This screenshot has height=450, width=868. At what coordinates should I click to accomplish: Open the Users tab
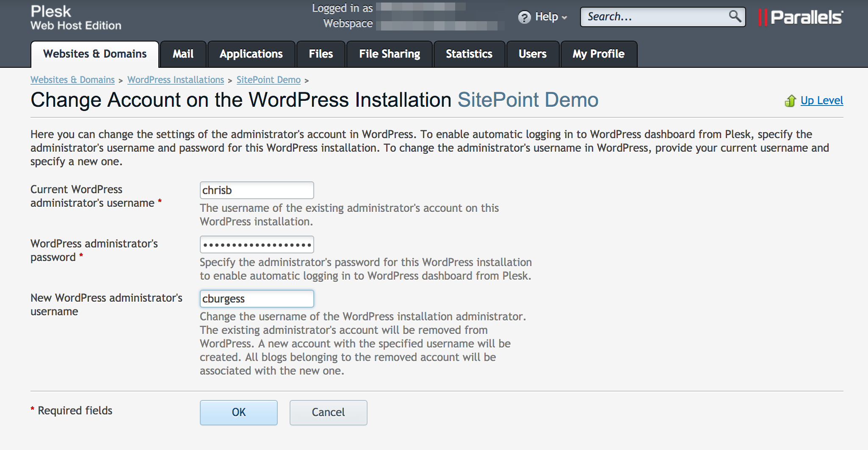click(x=533, y=54)
